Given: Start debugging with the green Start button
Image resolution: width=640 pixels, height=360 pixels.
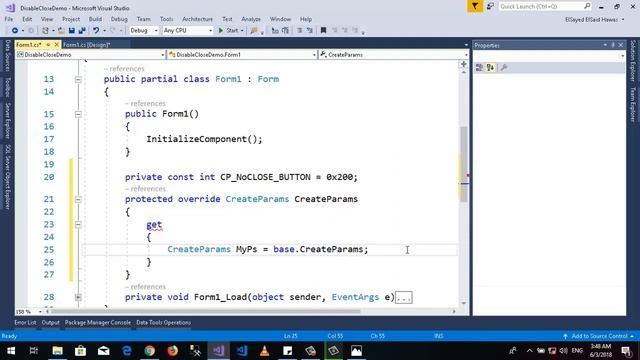Looking at the screenshot, I should 228,31.
